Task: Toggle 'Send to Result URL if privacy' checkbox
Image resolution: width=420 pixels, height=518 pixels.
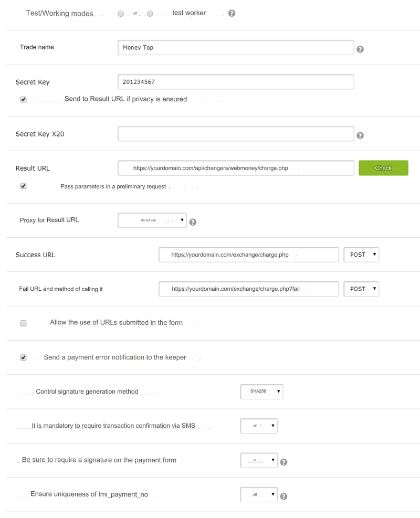Action: point(23,99)
